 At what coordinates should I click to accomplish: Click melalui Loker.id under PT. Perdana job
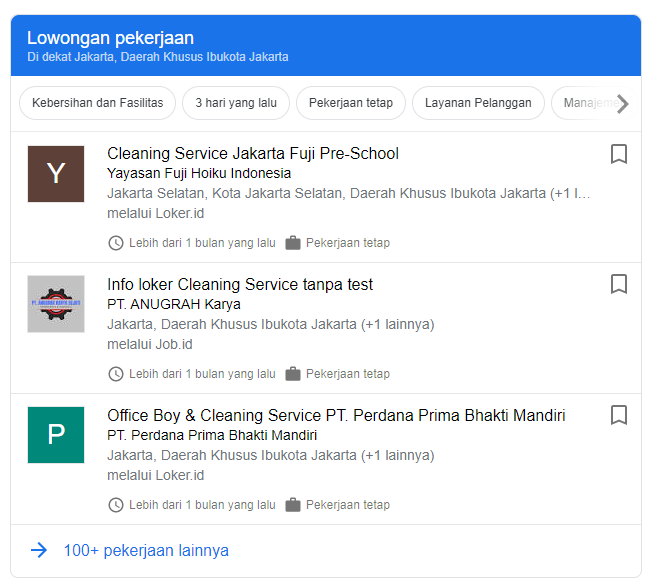tap(156, 475)
